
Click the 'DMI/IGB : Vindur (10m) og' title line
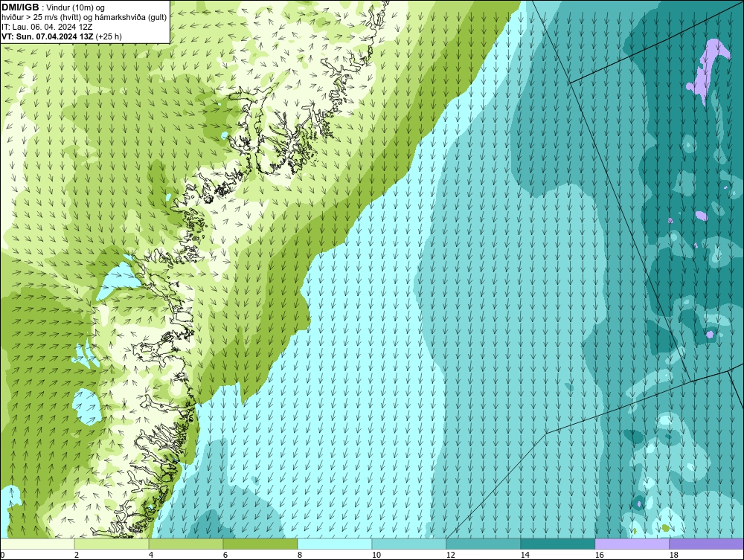(54, 7)
